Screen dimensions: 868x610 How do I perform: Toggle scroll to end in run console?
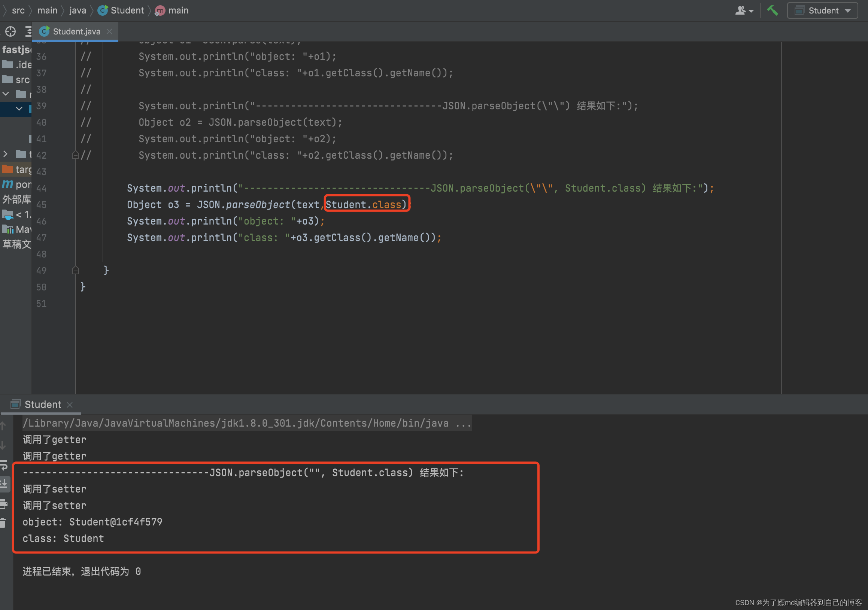pyautogui.click(x=4, y=484)
